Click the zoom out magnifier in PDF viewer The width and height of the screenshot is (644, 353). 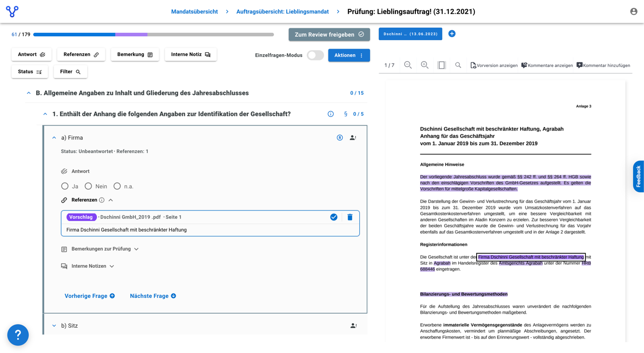tap(408, 65)
